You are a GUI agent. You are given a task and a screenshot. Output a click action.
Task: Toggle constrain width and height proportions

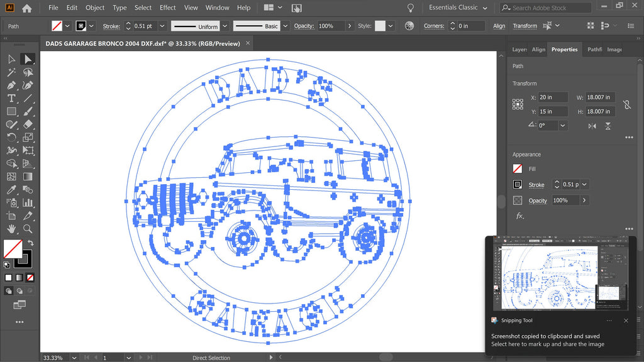click(x=627, y=104)
